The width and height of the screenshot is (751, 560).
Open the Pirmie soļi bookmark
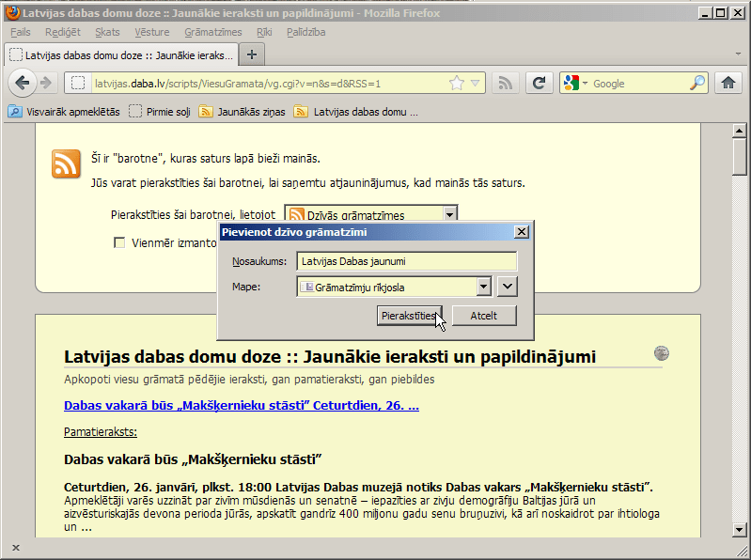(x=160, y=112)
